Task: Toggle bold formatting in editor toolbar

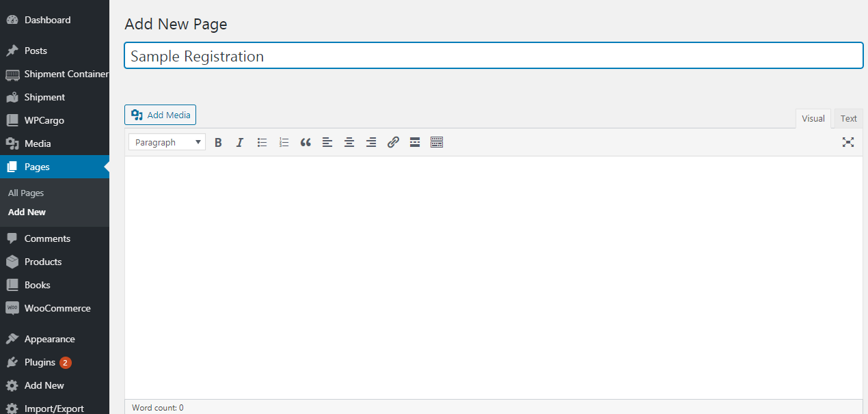Action: pos(218,142)
